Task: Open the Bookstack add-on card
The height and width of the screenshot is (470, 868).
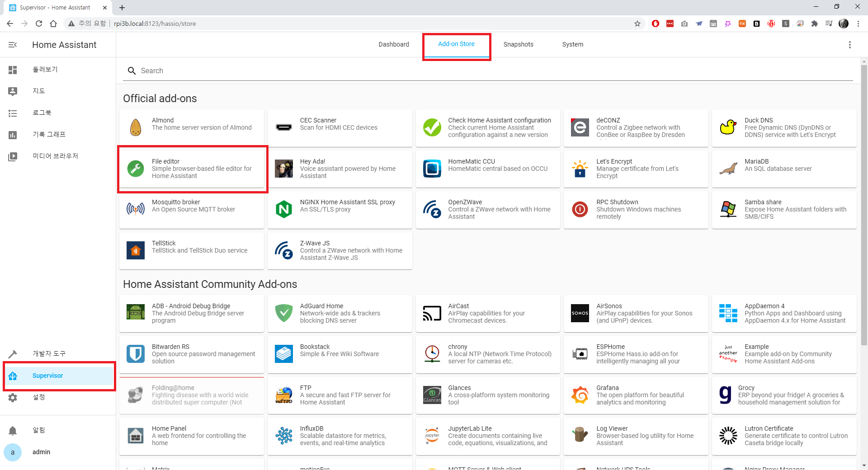Action: click(x=340, y=354)
